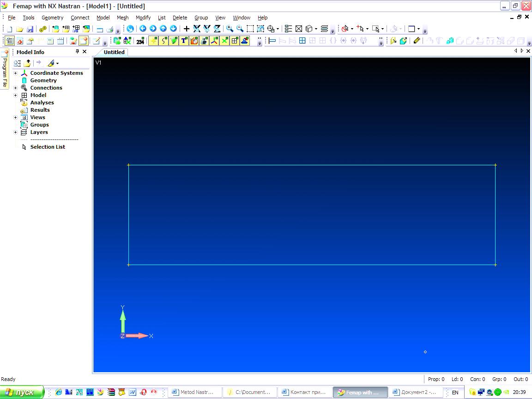
Task: Open the Mesh menu
Action: click(x=122, y=18)
